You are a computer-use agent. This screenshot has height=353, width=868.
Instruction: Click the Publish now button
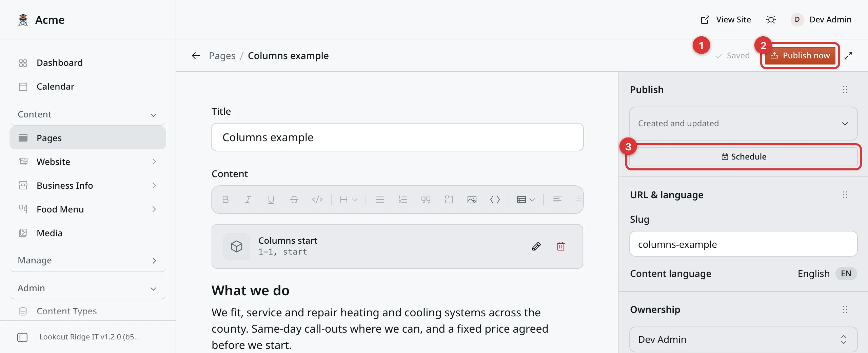pos(800,56)
